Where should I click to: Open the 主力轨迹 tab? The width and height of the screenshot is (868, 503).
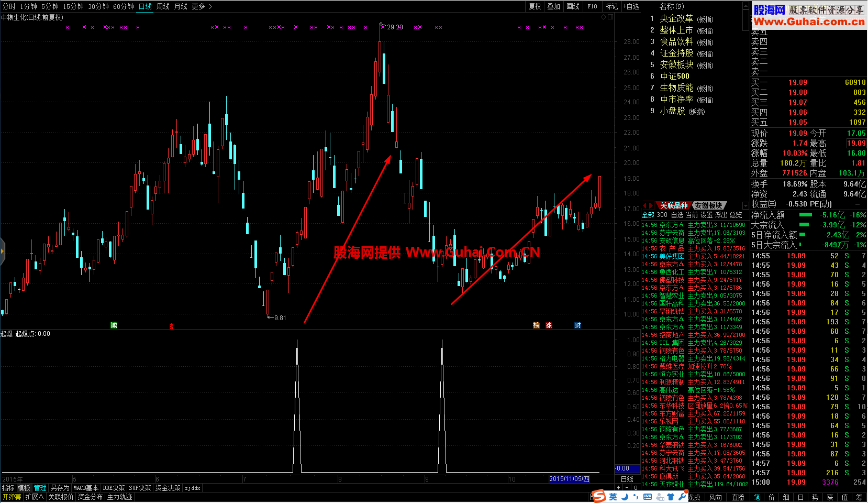coord(119,497)
